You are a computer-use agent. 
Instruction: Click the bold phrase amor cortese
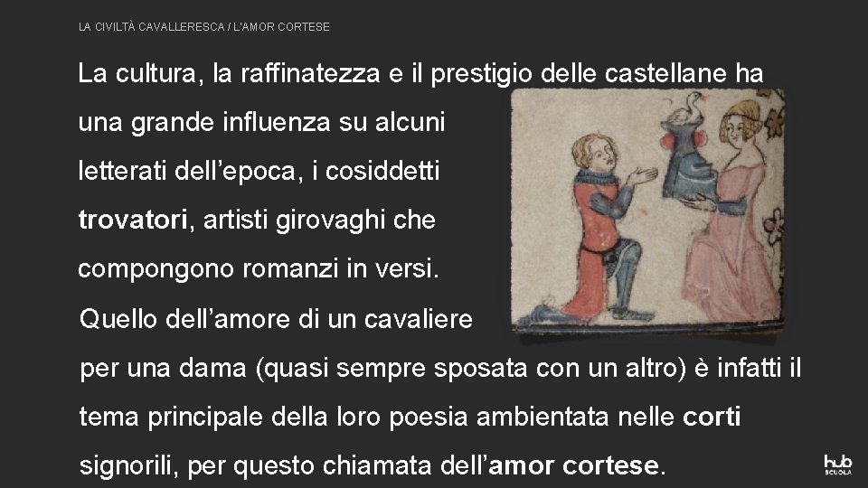pyautogui.click(x=573, y=465)
